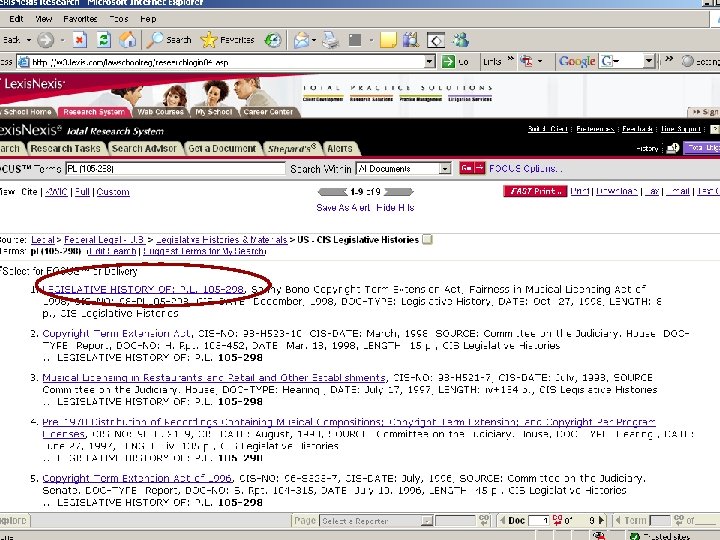Open the Google toolbar search dropdown
This screenshot has height=540, width=720.
(x=648, y=61)
